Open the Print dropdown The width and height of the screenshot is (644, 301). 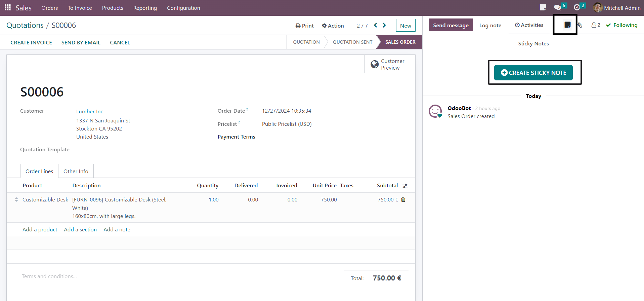[305, 26]
